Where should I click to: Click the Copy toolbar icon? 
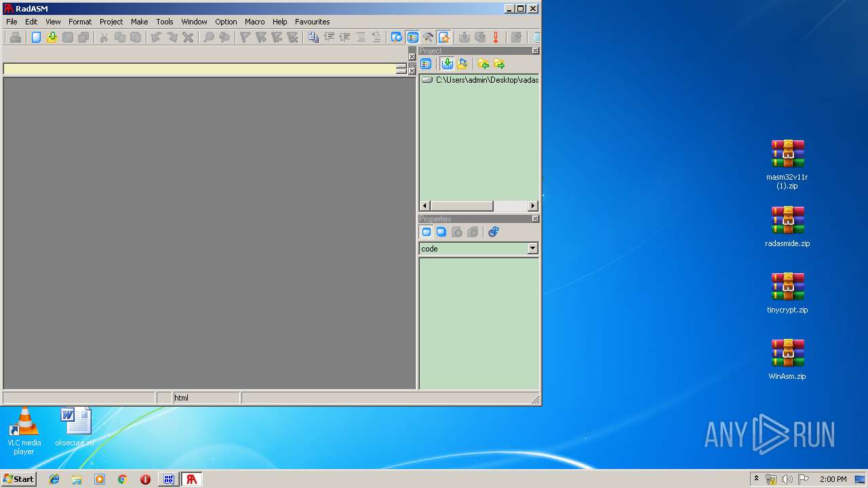pos(120,37)
